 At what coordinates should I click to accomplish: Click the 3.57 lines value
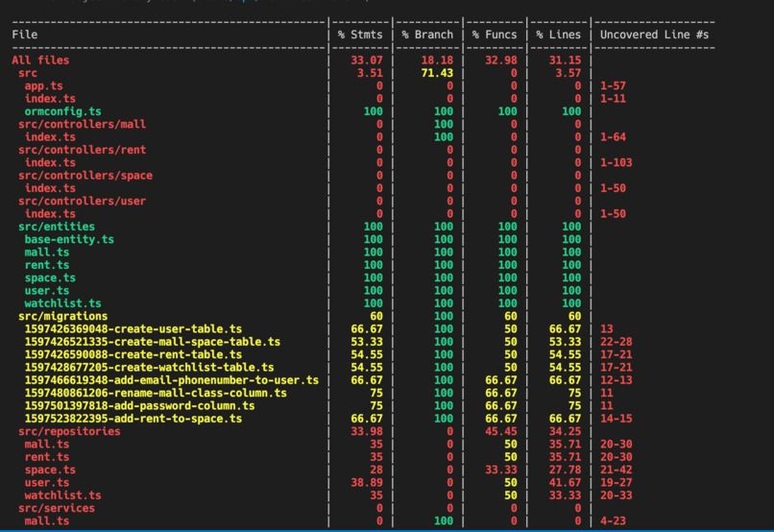pos(568,73)
